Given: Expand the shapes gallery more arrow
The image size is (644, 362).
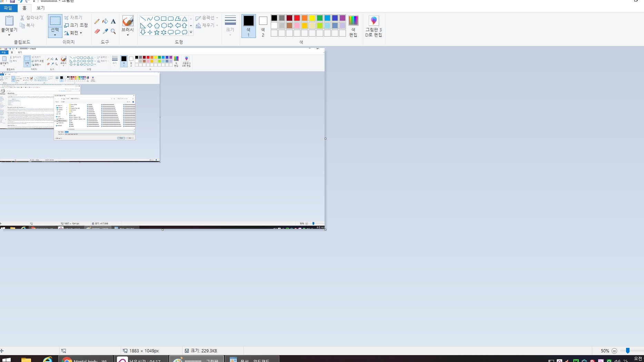Looking at the screenshot, I should tap(191, 32).
